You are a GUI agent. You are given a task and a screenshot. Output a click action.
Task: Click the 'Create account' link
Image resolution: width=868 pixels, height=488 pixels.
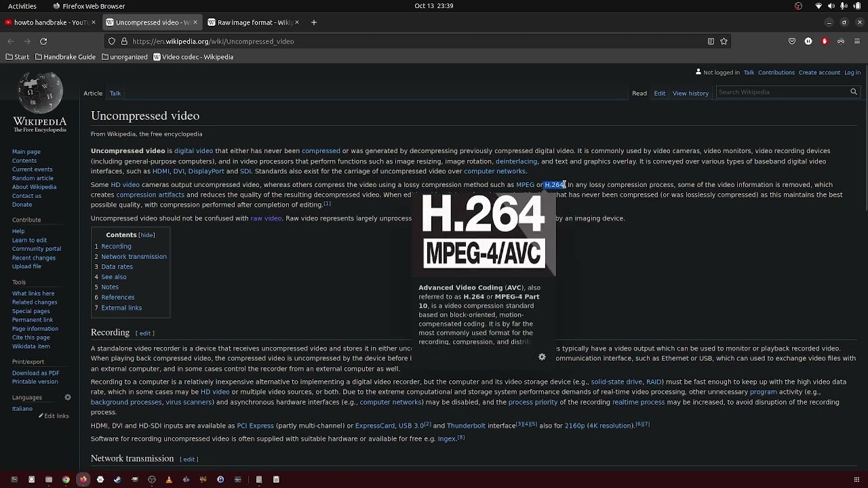click(819, 73)
